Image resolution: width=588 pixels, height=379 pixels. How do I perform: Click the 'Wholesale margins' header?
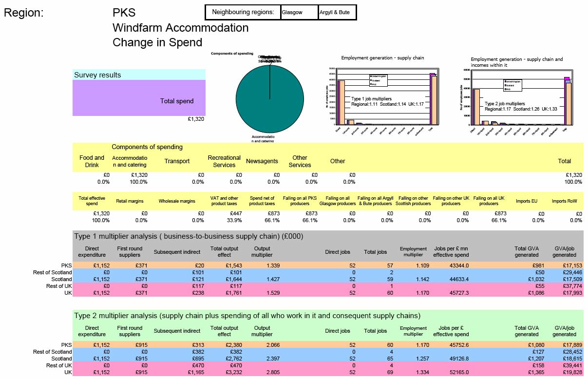point(177,201)
